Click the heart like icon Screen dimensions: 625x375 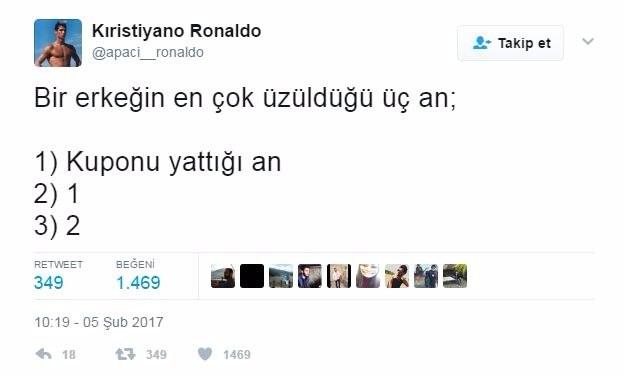coord(205,354)
